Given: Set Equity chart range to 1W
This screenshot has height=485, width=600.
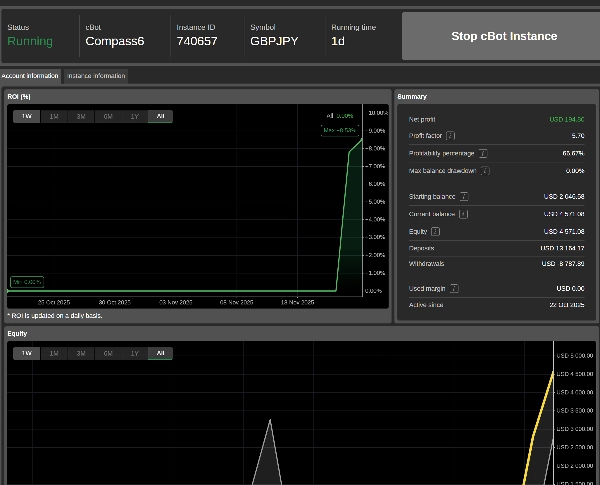Looking at the screenshot, I should (27, 353).
